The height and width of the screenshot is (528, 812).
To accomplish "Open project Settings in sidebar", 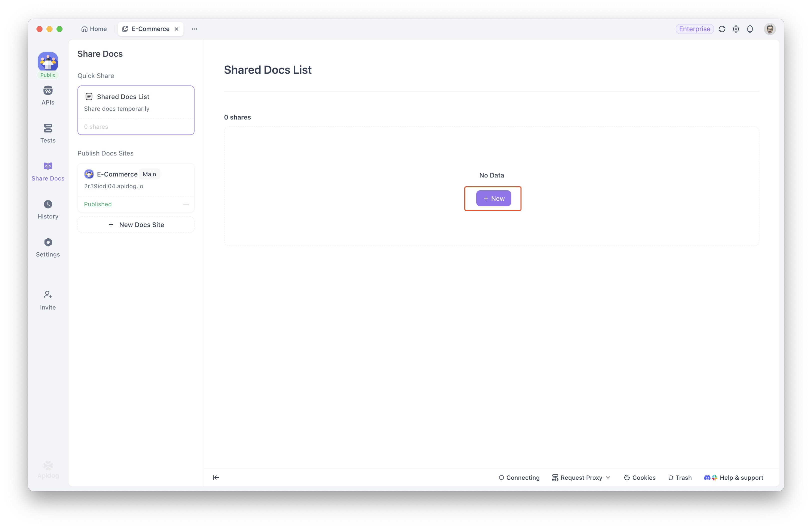I will (48, 248).
